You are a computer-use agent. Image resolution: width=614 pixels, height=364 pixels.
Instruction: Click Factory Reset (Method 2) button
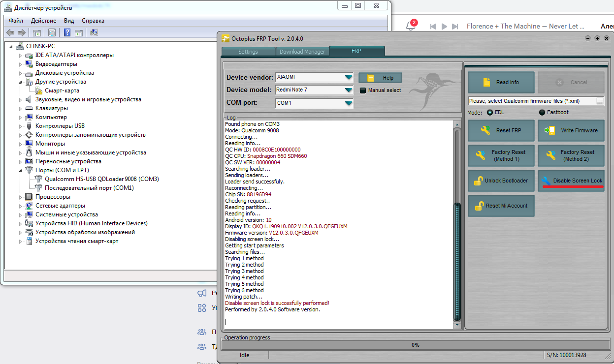point(571,155)
